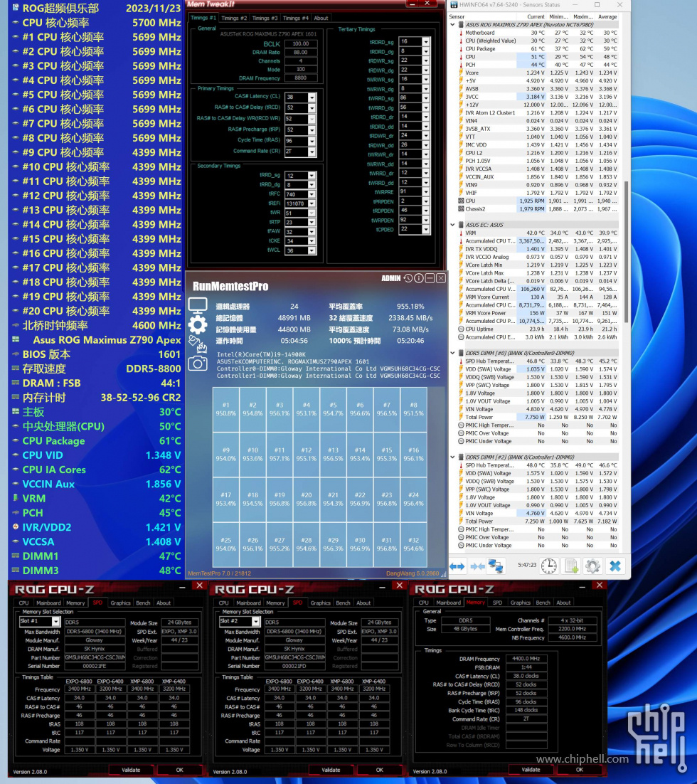The width and height of the screenshot is (697, 784).
Task: Click the BCLK value field in Mem TweakIt
Action: coord(301,43)
